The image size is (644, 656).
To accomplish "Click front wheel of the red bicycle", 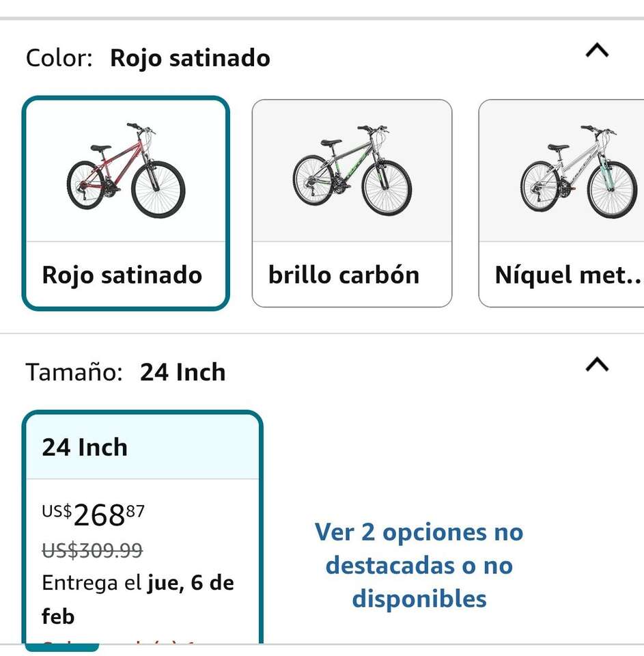I will (158, 189).
